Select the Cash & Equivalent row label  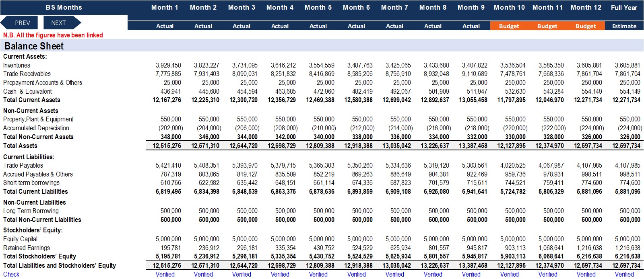(x=27, y=91)
